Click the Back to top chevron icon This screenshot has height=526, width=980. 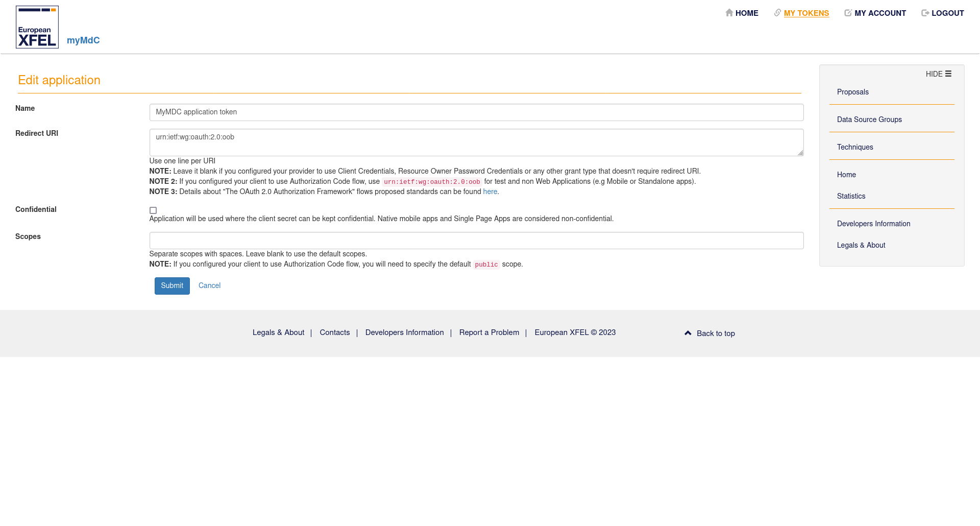click(x=688, y=333)
